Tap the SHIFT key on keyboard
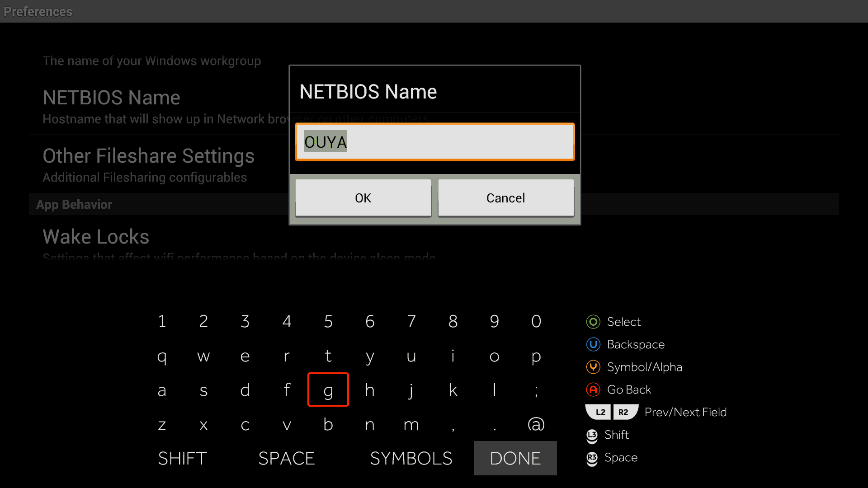Image resolution: width=868 pixels, height=488 pixels. pos(183,458)
